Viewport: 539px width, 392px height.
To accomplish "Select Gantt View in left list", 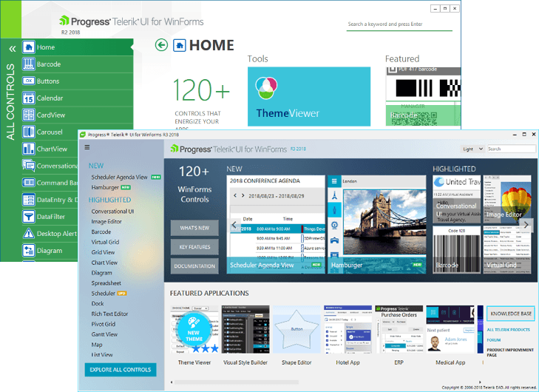I will (104, 334).
